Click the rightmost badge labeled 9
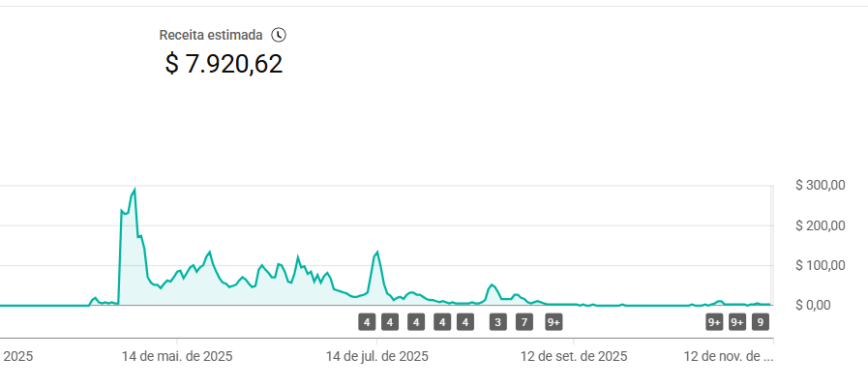The width and height of the screenshot is (868, 388). pos(761,322)
